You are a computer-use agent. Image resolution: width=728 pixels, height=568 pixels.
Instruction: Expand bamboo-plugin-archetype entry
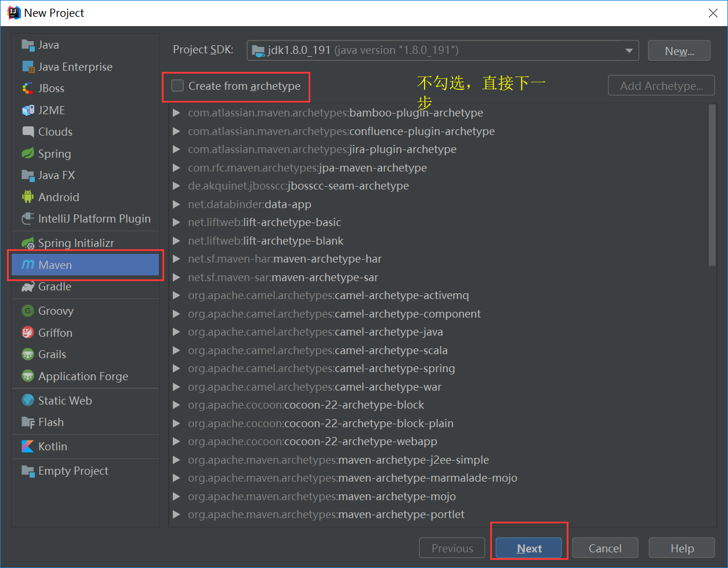click(177, 113)
